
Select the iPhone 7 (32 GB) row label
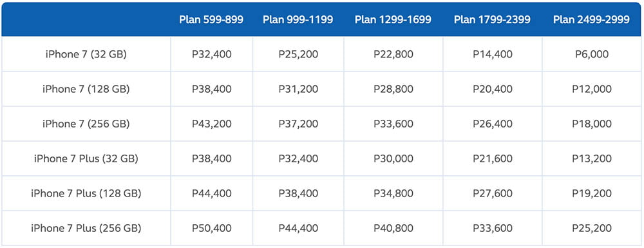pyautogui.click(x=86, y=54)
